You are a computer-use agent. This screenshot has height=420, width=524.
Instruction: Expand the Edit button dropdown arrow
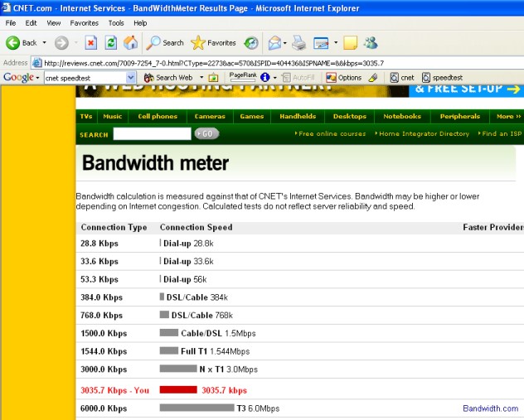(x=336, y=43)
